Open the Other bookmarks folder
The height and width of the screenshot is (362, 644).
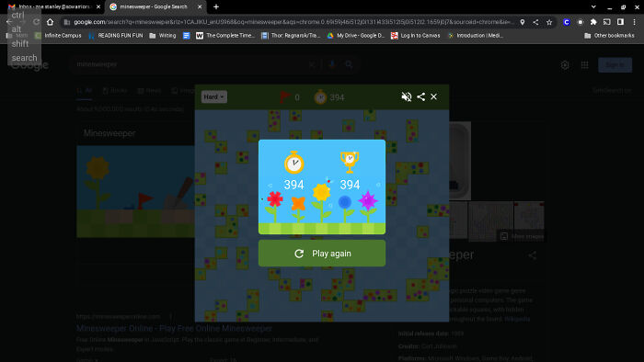[x=609, y=36]
